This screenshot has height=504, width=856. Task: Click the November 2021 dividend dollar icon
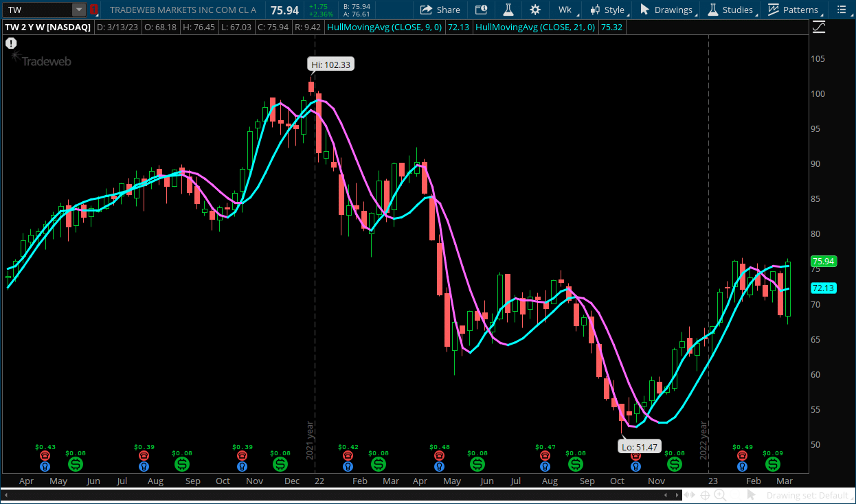tap(280, 464)
